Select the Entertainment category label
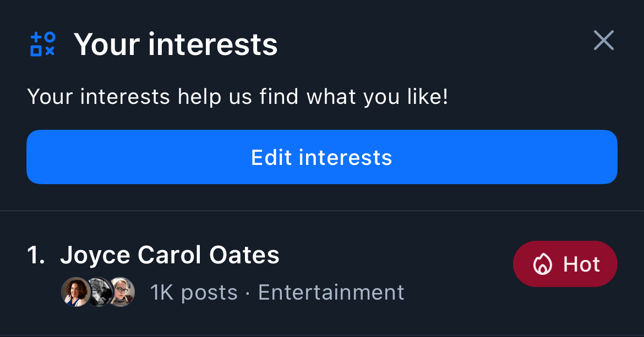 point(331,292)
